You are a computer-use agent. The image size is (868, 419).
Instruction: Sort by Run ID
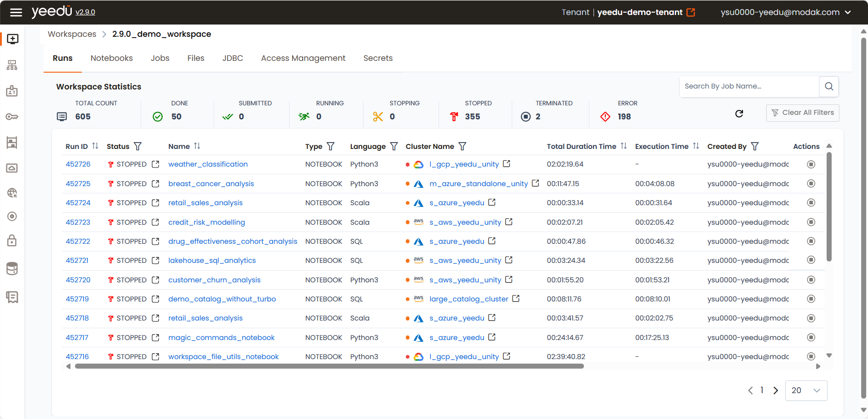pyautogui.click(x=95, y=146)
